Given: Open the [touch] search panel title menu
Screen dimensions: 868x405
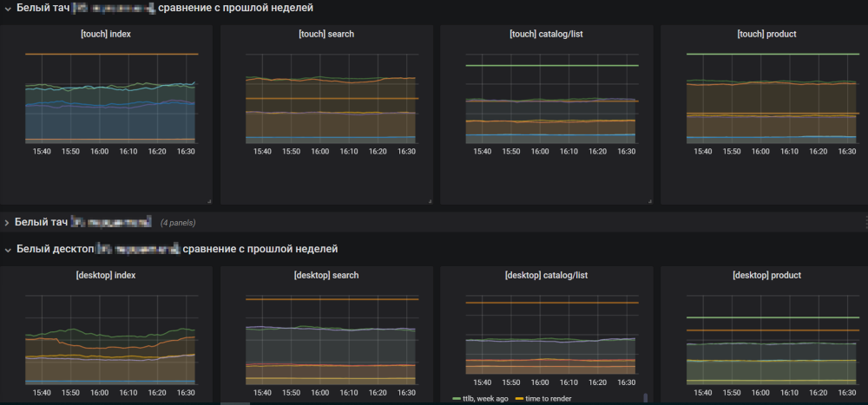Looking at the screenshot, I should tap(326, 34).
